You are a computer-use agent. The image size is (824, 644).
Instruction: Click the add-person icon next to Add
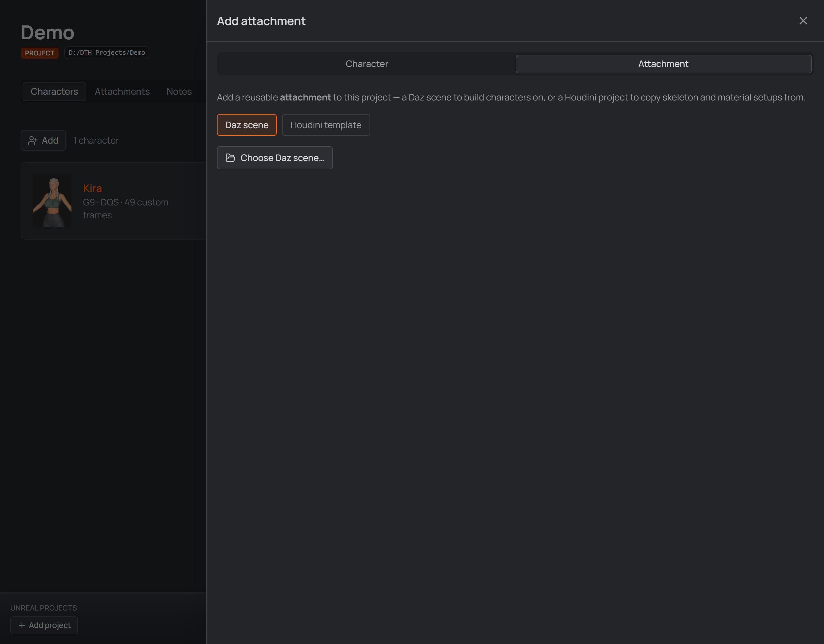tap(33, 140)
